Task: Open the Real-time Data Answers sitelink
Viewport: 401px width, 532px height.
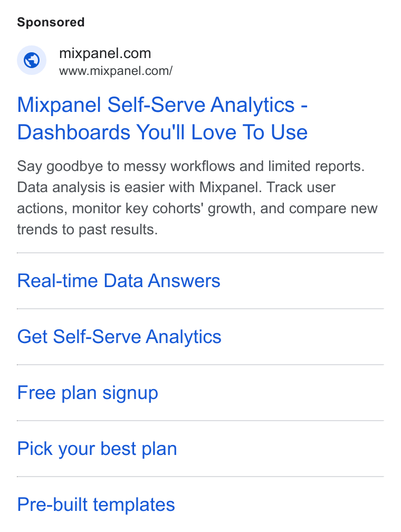Action: (119, 281)
